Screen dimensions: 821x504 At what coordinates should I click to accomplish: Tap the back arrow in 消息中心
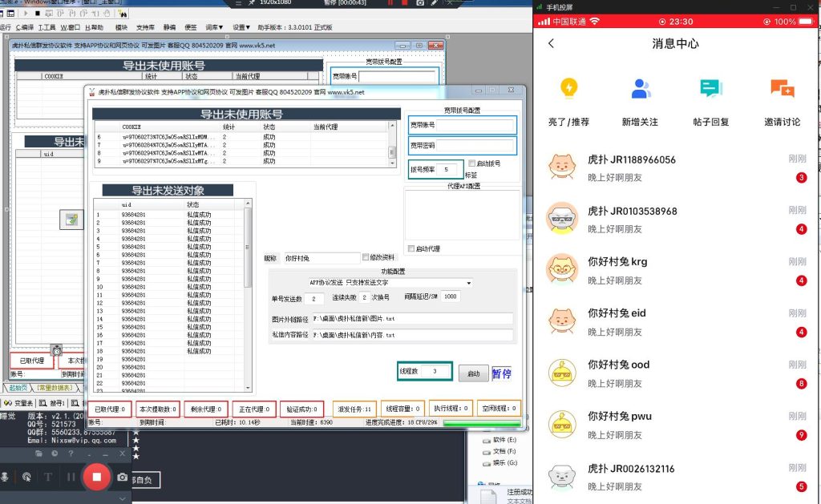point(551,44)
